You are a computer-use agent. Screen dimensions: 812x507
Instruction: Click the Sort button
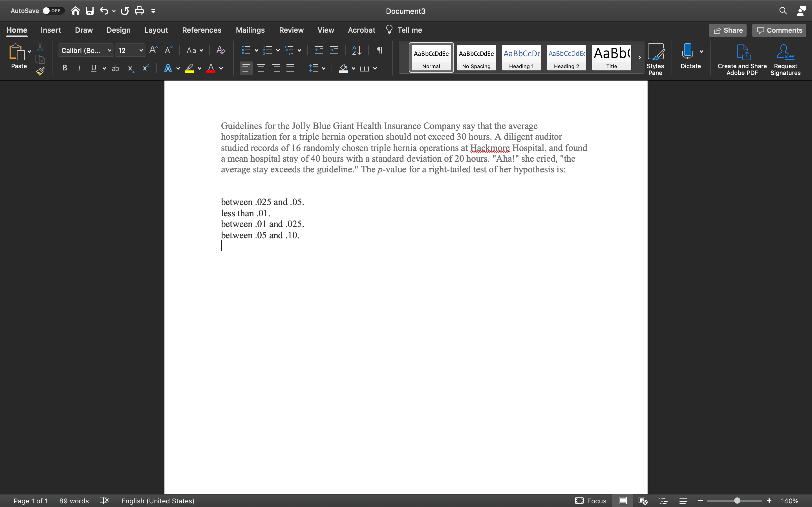point(356,50)
